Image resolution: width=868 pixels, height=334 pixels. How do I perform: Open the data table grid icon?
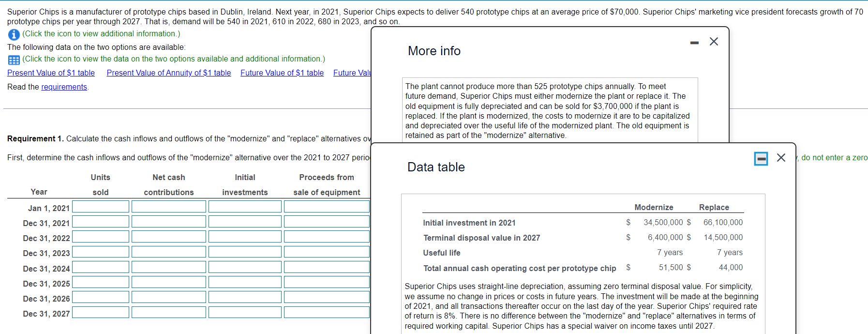coord(14,60)
